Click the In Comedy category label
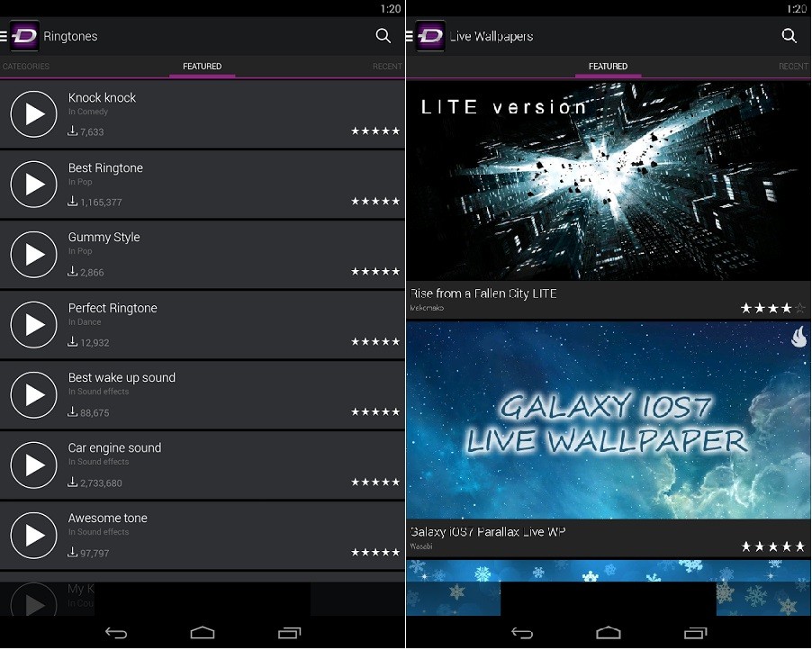 [x=88, y=112]
